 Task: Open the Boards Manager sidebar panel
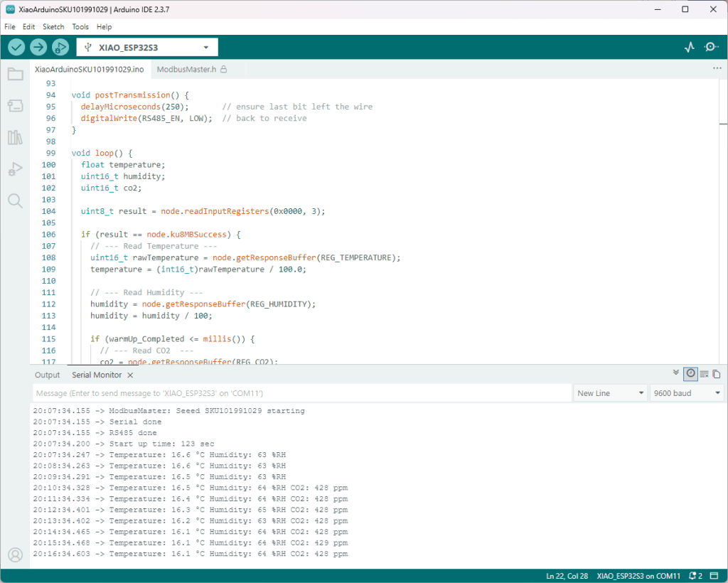tap(15, 106)
